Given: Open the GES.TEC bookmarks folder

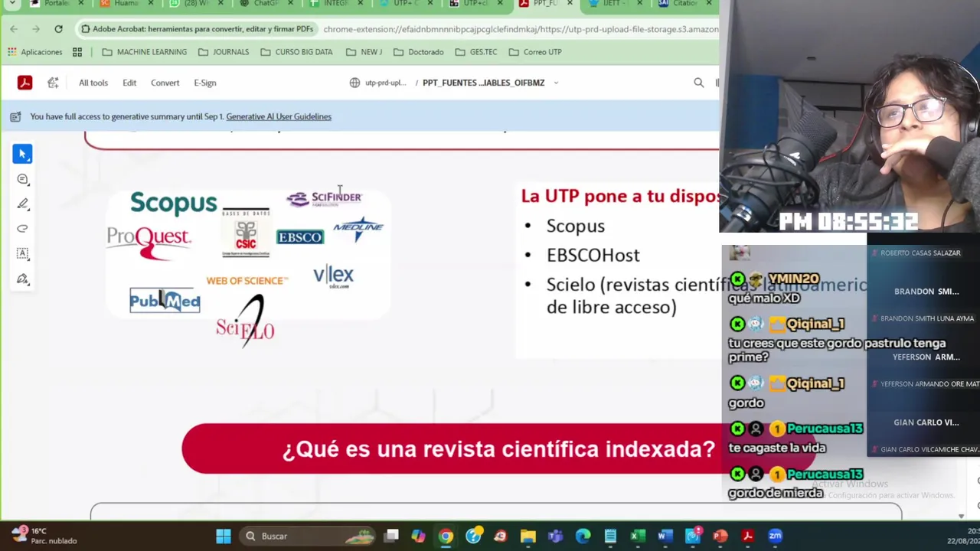Looking at the screenshot, I should 475,52.
